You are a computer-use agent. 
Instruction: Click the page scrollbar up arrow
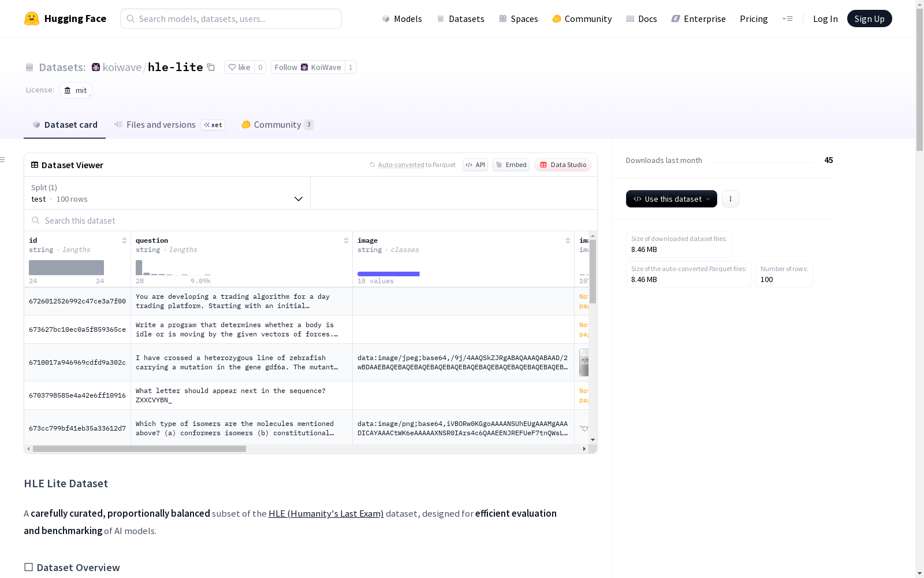[919, 4]
